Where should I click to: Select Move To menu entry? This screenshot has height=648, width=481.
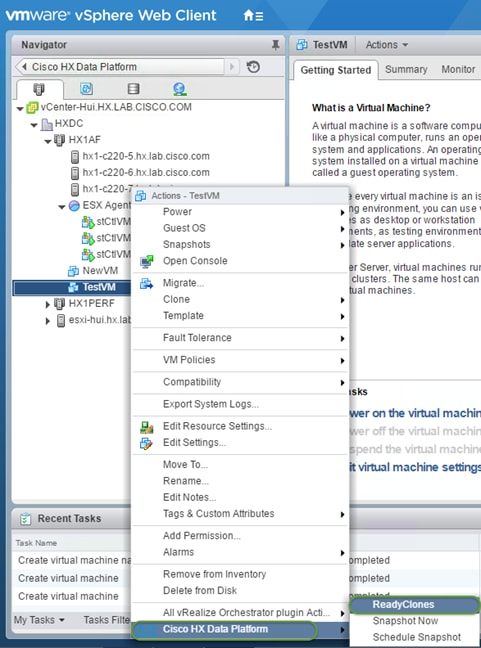point(240,465)
